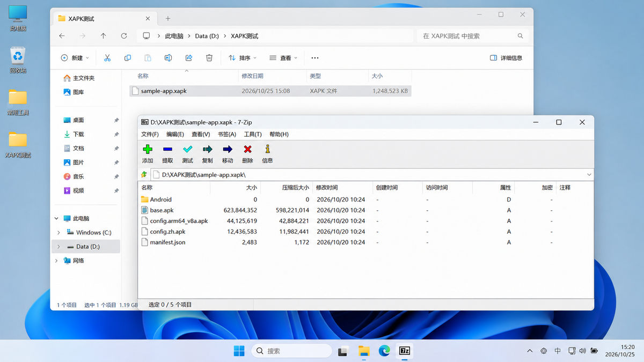Select the 常用工具 desktop folder
This screenshot has width=644, height=362.
pos(18,102)
